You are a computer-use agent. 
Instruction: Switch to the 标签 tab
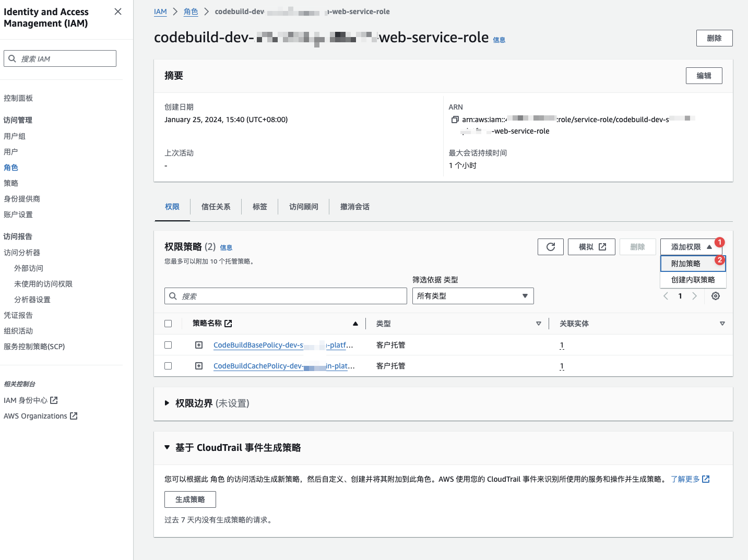260,207
